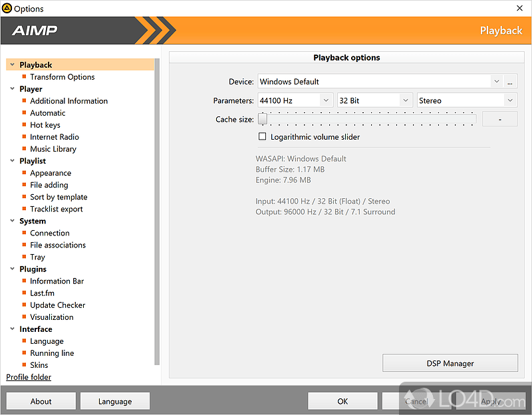Open Last.fm plugin settings

click(42, 293)
